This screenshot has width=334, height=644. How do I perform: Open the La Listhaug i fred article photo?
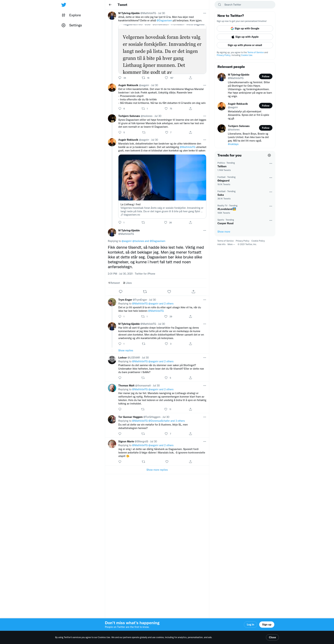(x=162, y=177)
